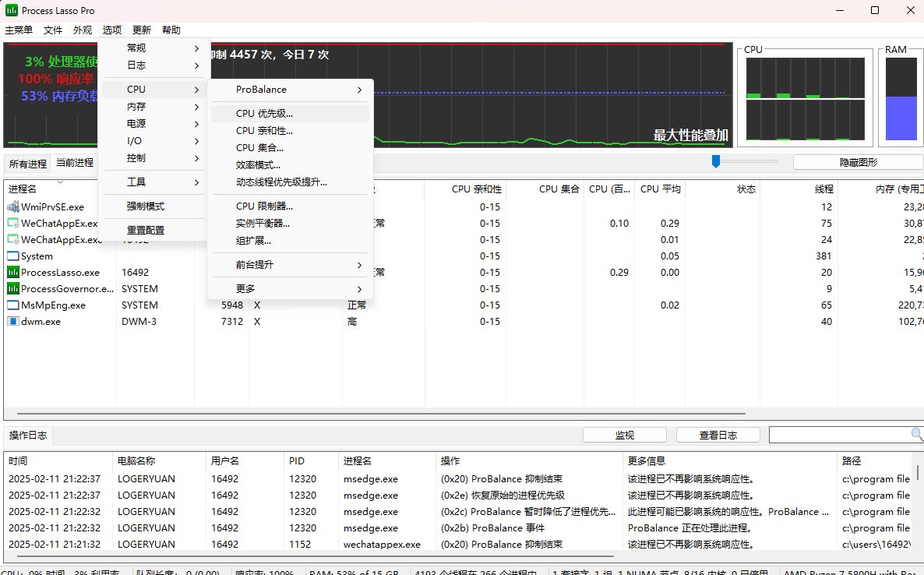Choose CPU 集合... option
Viewport: 924px width, 575px height.
click(x=290, y=148)
